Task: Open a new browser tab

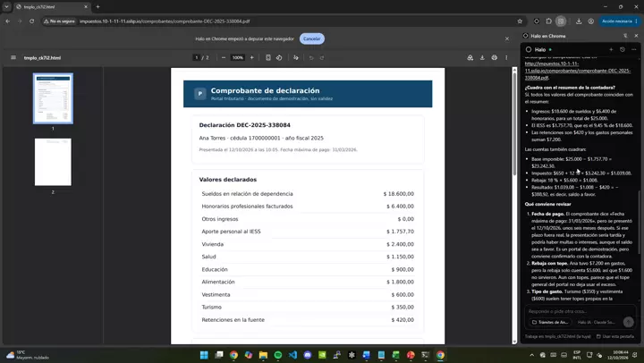Action: 97,6
